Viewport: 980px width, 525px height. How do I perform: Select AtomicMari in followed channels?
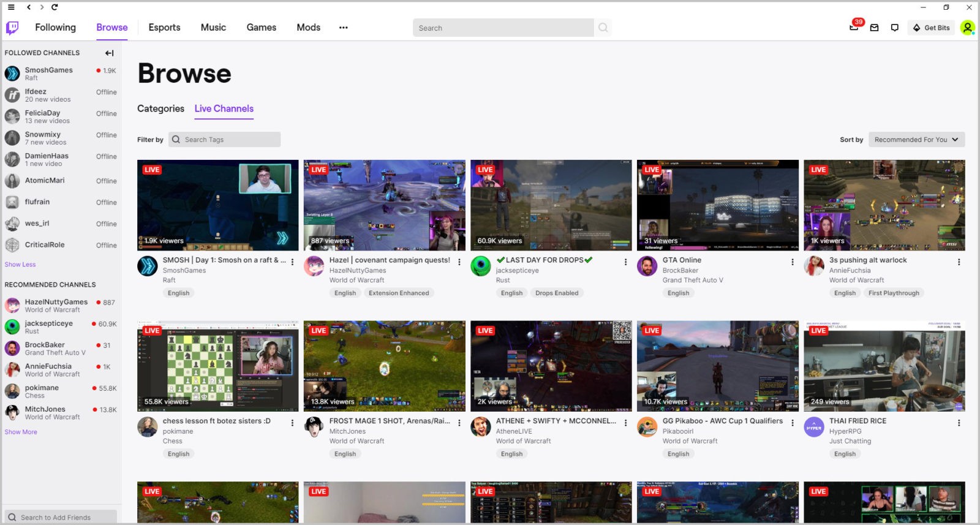(61, 181)
